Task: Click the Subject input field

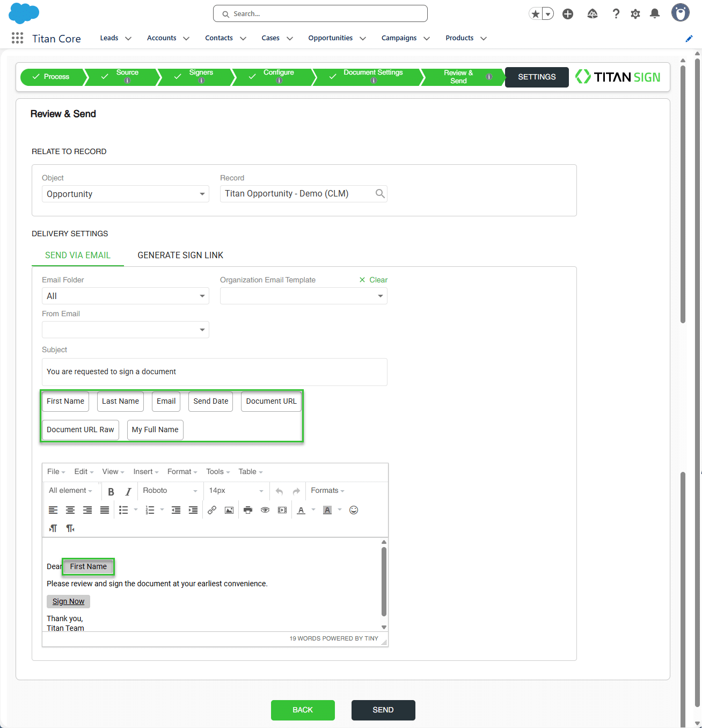Action: coord(215,372)
